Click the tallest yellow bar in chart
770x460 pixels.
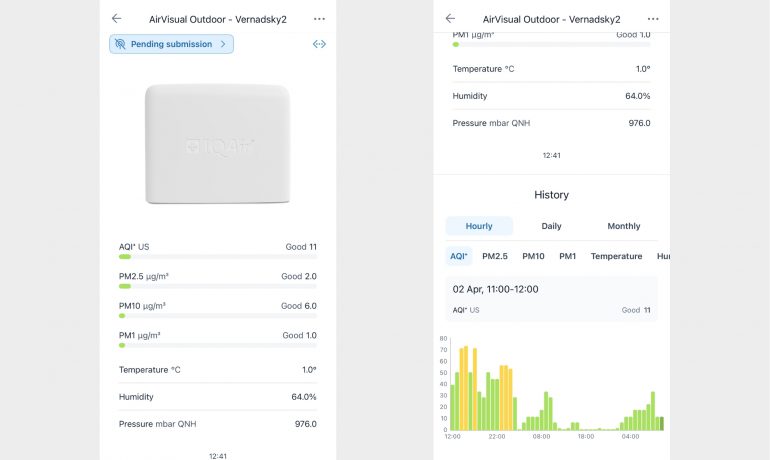[x=466, y=388]
